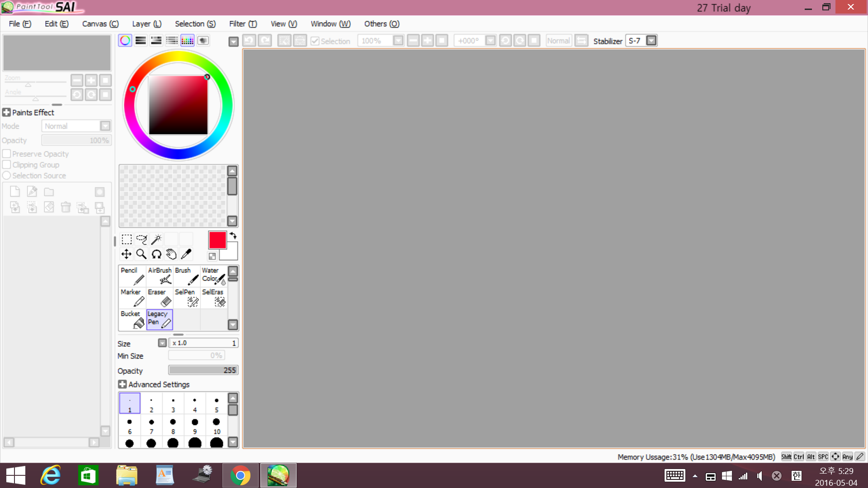Activate the eyedropper color picker tool
Viewport: 868px width, 488px height.
[186, 254]
